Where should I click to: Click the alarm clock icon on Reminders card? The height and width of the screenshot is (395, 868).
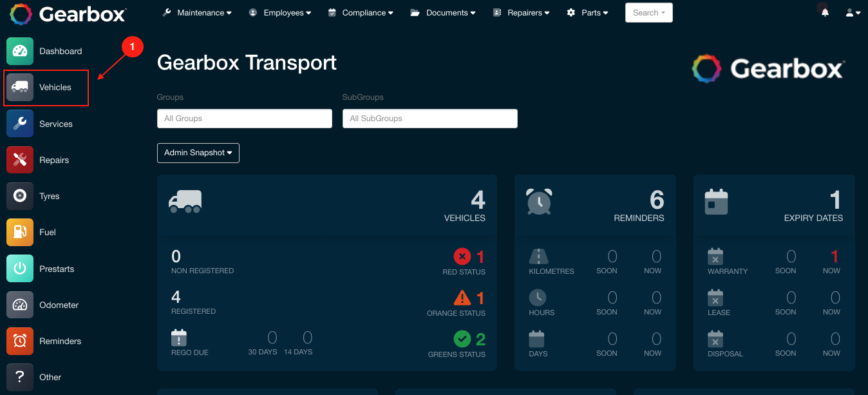(x=539, y=202)
